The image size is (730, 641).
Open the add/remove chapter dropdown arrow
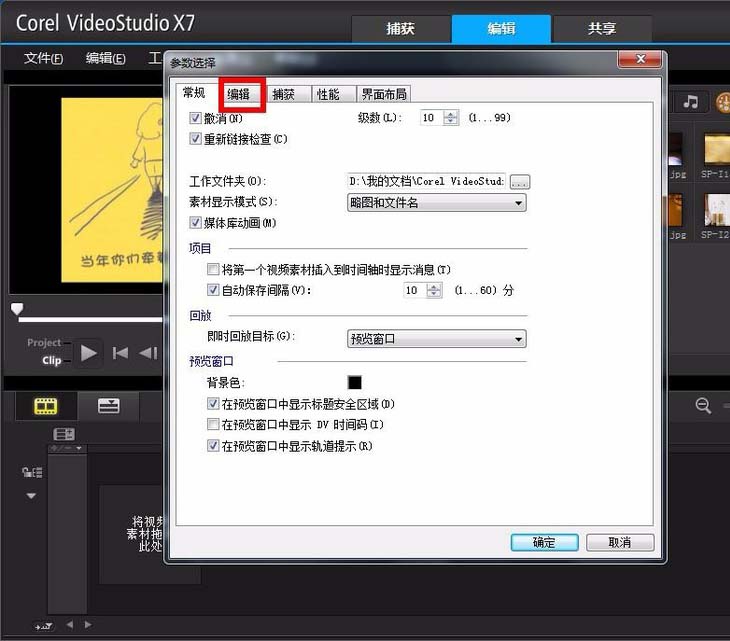click(79, 448)
